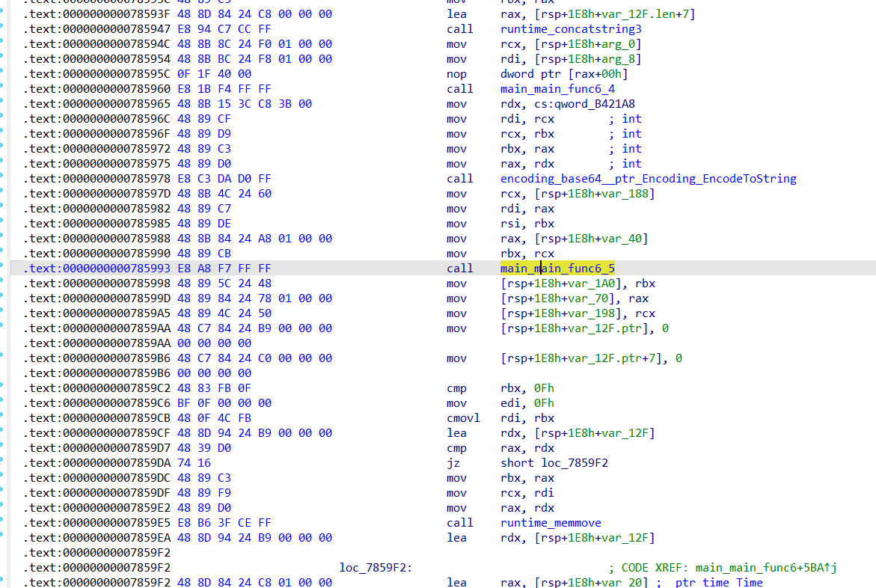Click the 'cmp rbx, 0Fh' operands

coord(527,388)
